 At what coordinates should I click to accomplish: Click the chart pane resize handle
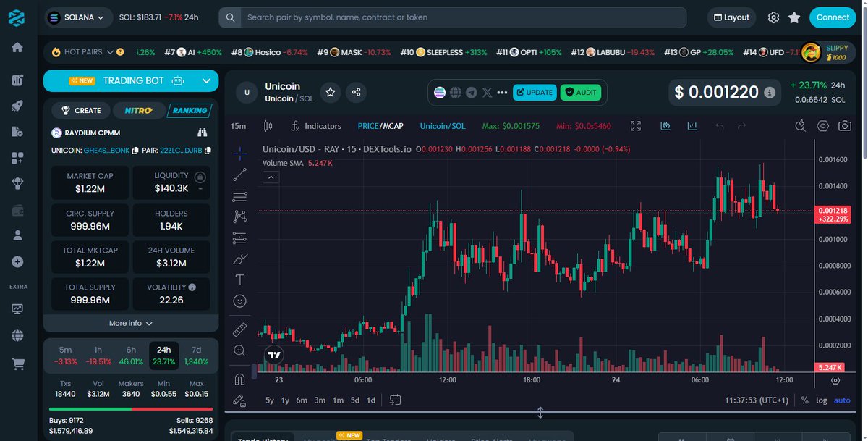point(540,413)
